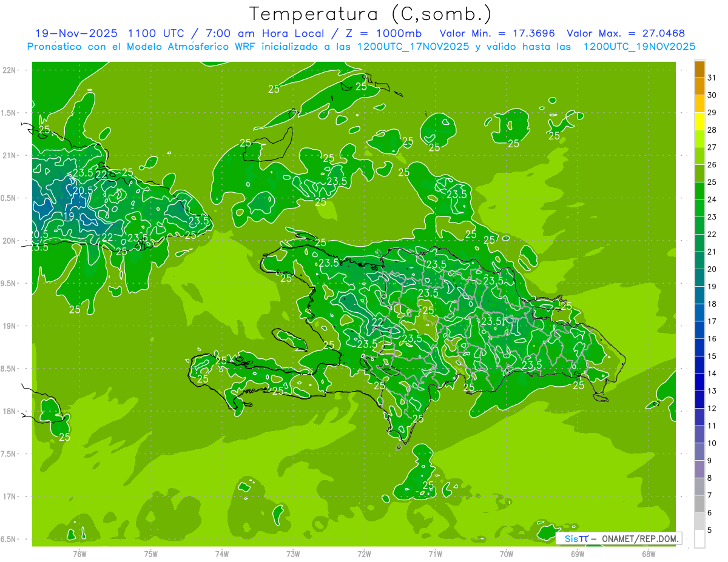Click the '18N' latitude axis label
Image resolution: width=728 pixels, height=562 pixels.
tap(9, 411)
